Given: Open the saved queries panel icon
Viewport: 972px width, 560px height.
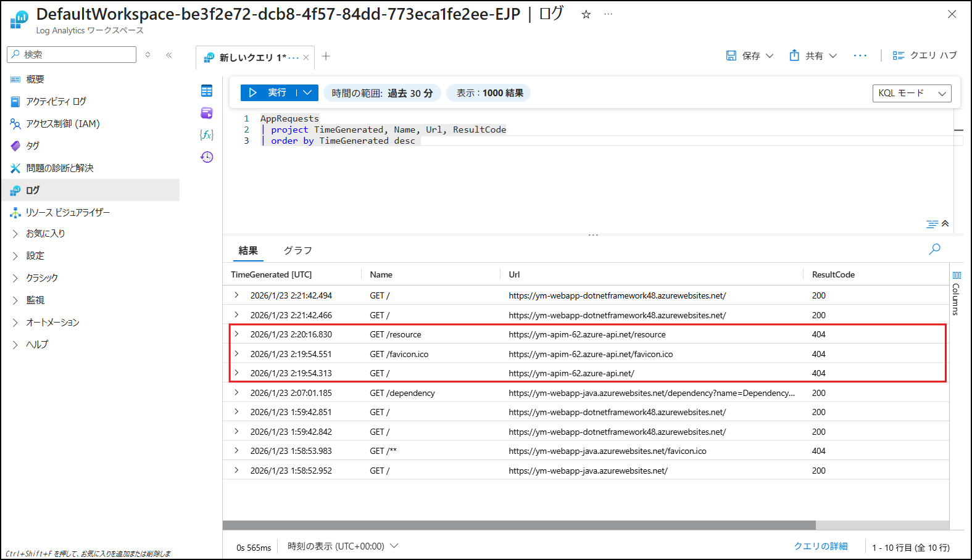Looking at the screenshot, I should (207, 113).
